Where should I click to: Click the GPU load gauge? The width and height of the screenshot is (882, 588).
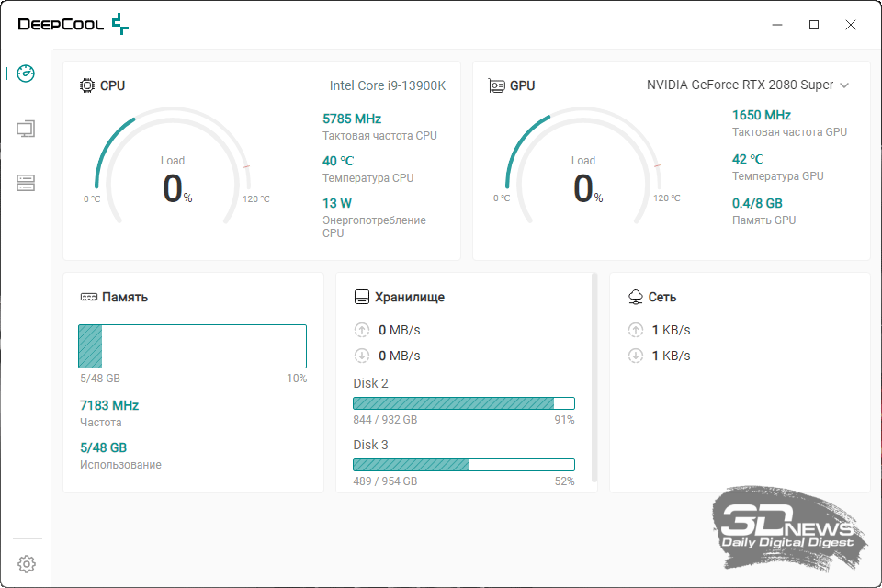coord(583,166)
